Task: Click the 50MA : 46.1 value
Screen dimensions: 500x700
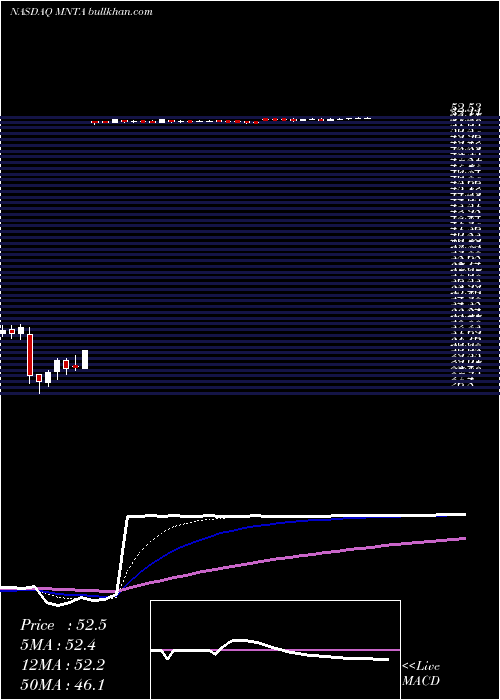Action: pos(62,684)
